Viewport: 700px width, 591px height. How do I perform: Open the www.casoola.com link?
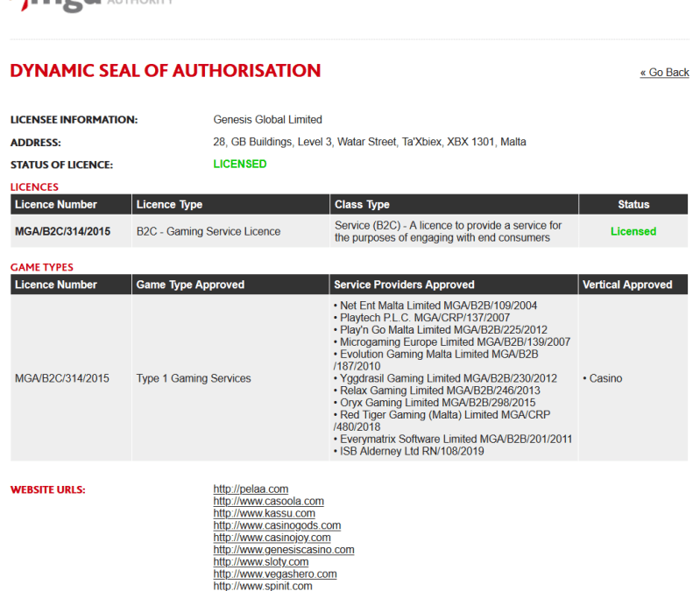[268, 501]
